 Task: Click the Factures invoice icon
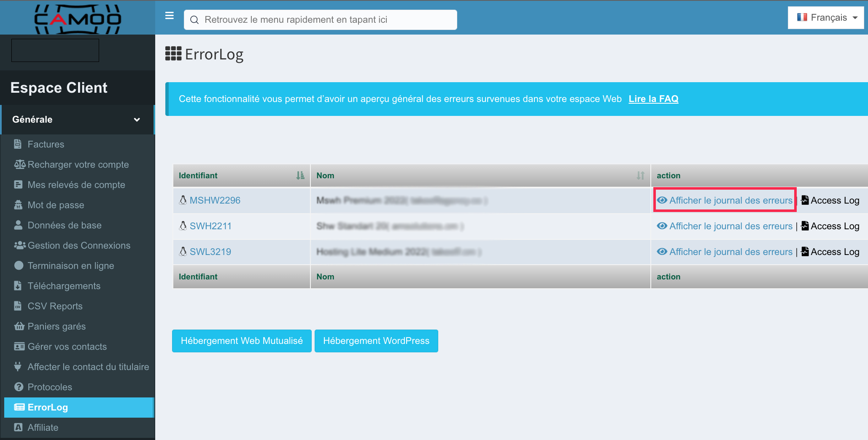click(x=18, y=144)
